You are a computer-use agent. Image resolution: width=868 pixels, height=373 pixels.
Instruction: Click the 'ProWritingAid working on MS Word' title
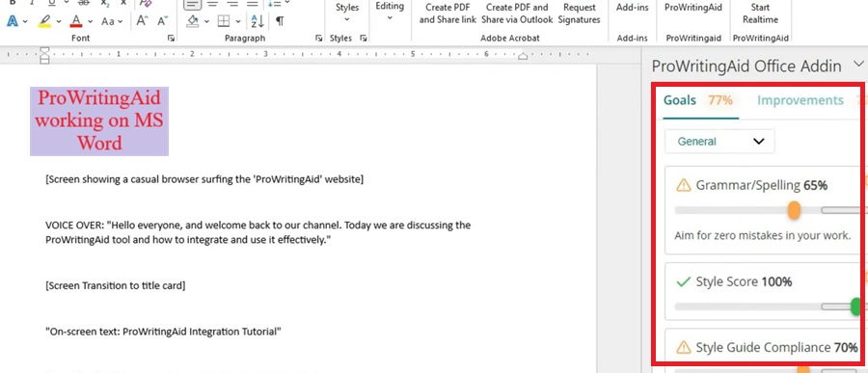pos(99,120)
